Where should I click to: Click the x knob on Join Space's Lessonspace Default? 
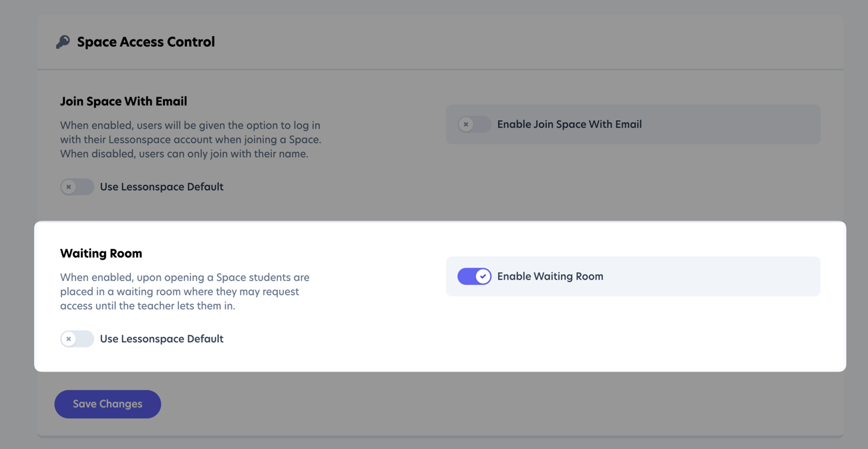pos(69,187)
